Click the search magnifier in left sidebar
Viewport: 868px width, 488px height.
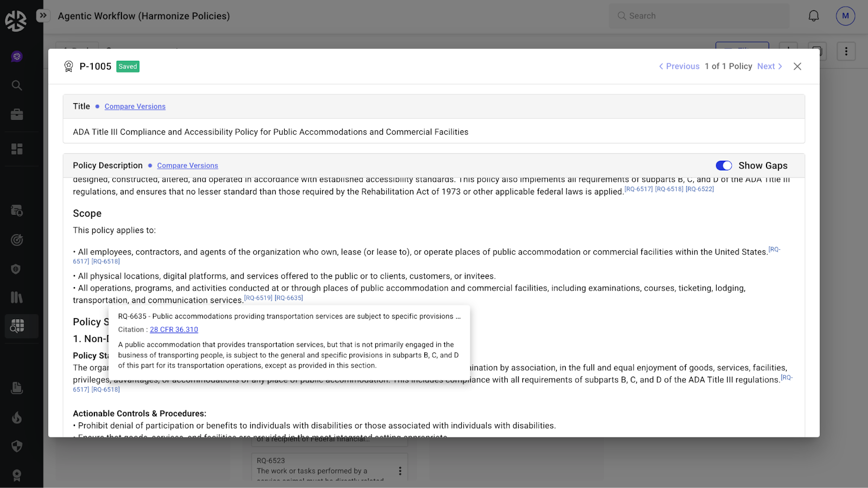[x=17, y=85]
